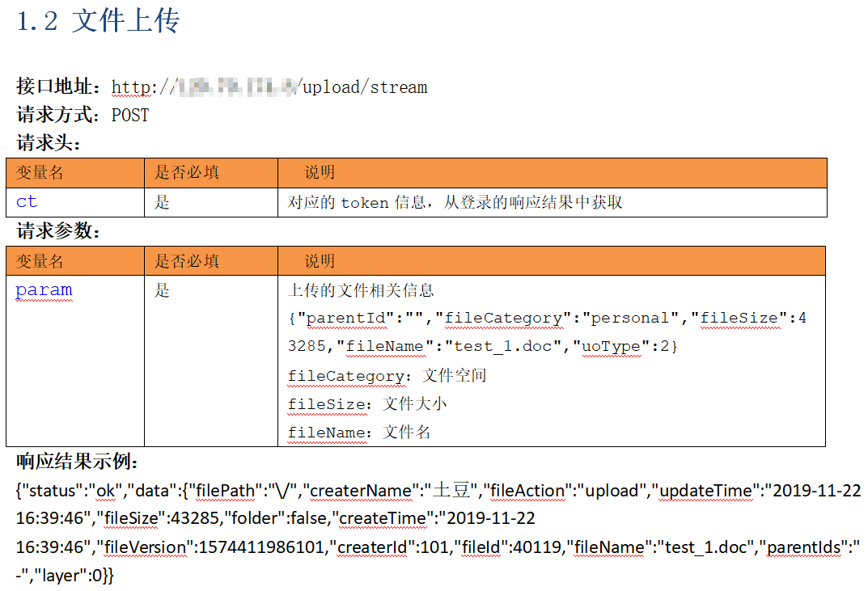This screenshot has width=868, height=591.
Task: Click the "1.2 文件上传" section heading
Action: pos(98,22)
